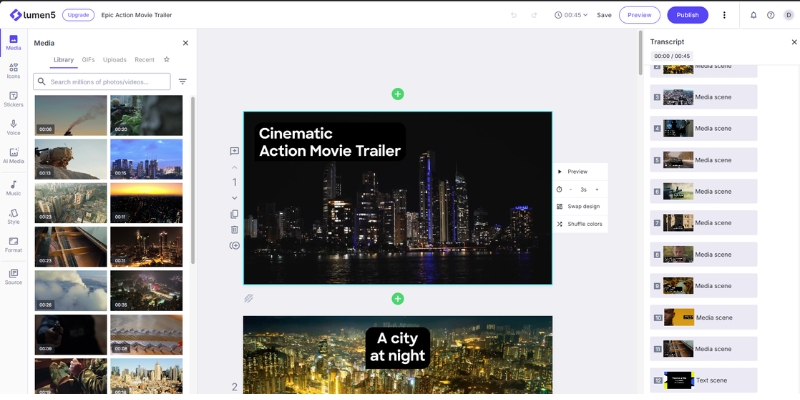Preview scene 1 from side menu

coord(580,172)
